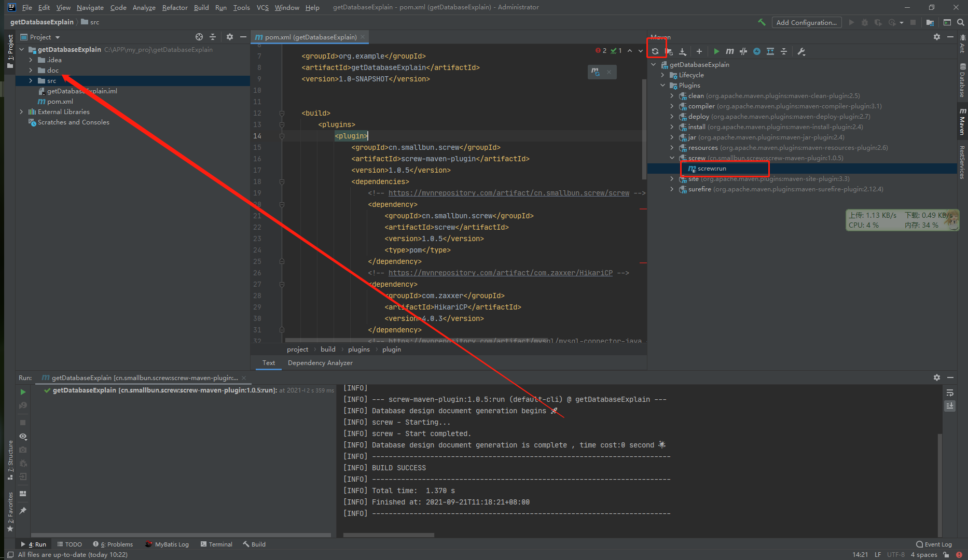
Task: Toggle eye view options in Run panel
Action: coord(23,437)
